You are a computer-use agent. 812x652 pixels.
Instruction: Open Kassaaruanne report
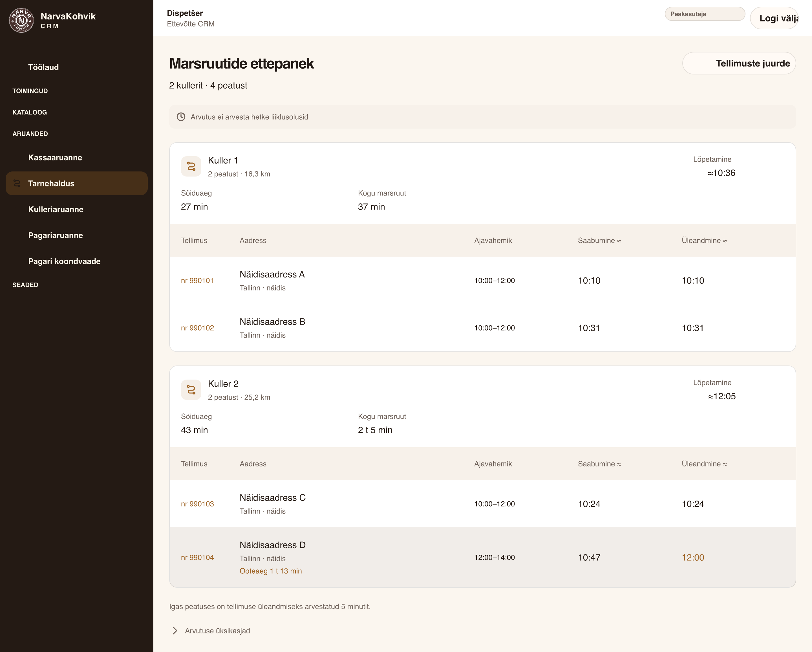(x=76, y=157)
